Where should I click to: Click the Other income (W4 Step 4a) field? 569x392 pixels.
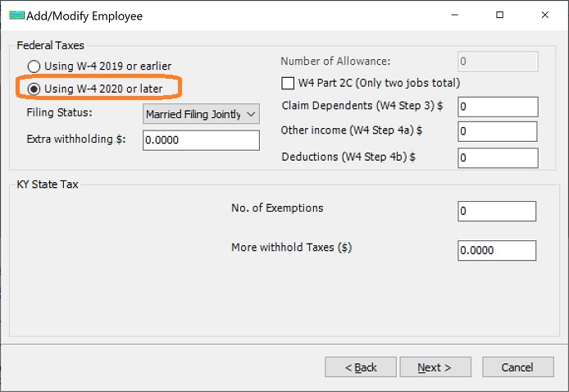[497, 132]
